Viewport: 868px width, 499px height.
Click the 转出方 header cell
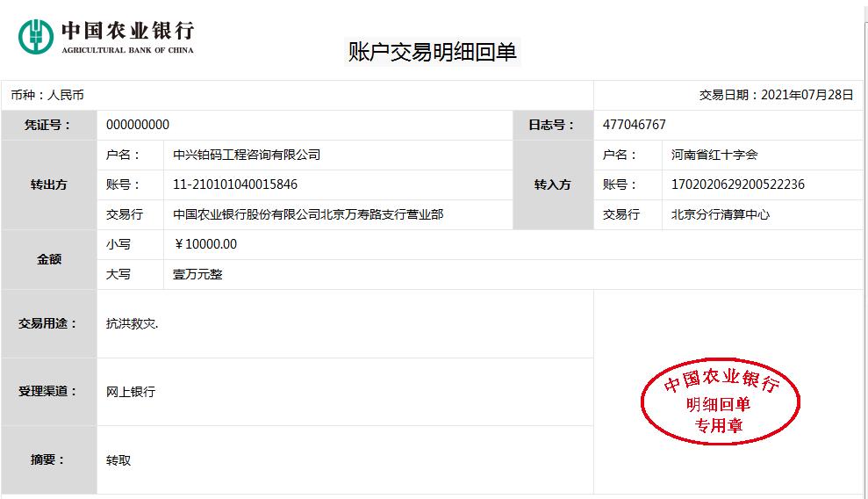[x=49, y=185]
